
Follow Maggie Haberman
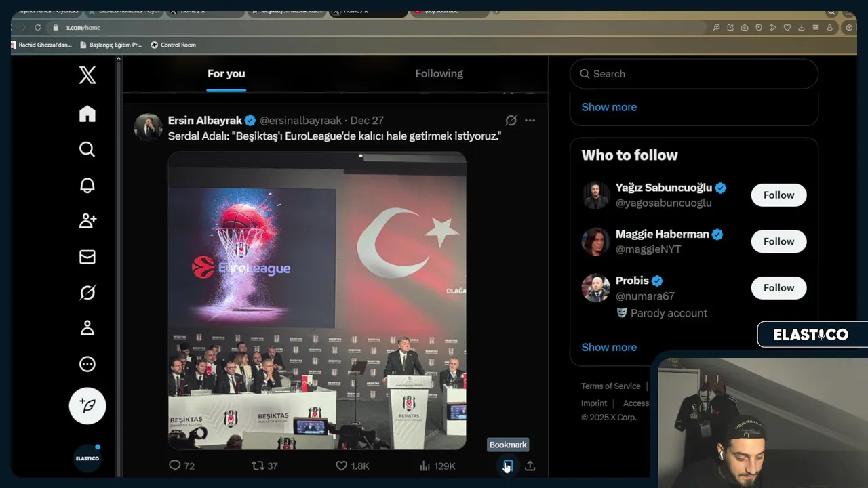pyautogui.click(x=778, y=241)
